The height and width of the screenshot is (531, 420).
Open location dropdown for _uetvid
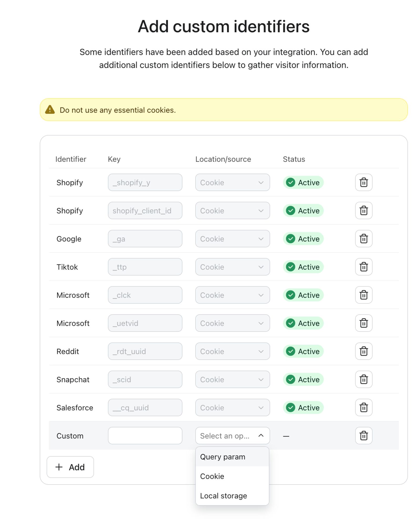[x=232, y=323]
